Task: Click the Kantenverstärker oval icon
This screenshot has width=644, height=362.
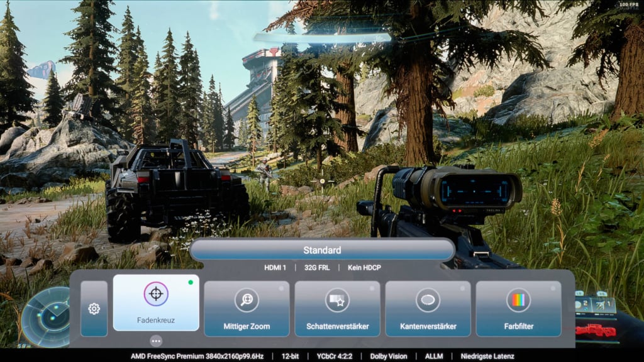Action: (x=428, y=300)
